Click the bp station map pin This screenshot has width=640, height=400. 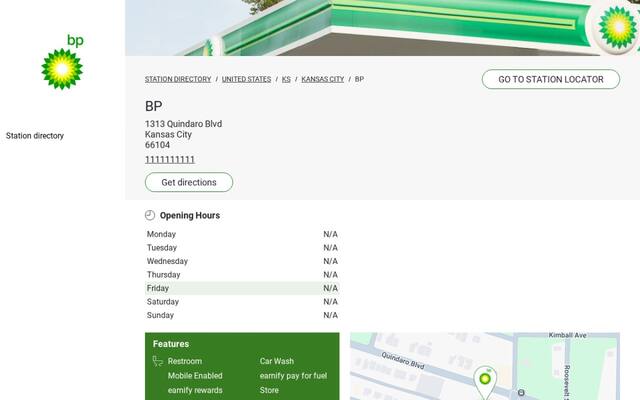click(485, 382)
